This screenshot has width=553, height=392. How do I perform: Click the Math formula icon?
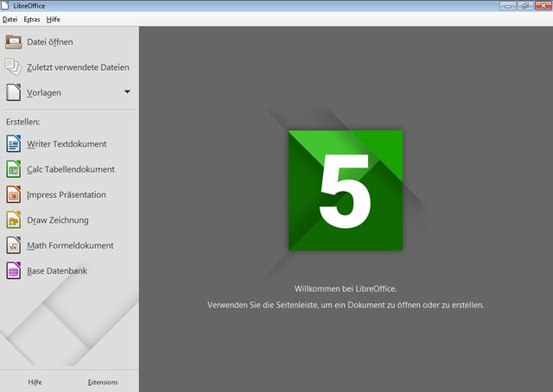14,245
